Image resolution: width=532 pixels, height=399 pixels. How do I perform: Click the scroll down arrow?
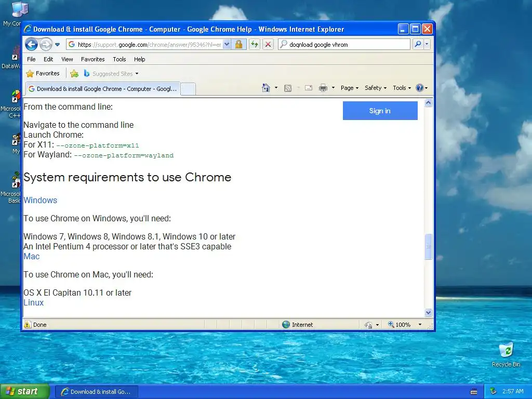point(428,312)
